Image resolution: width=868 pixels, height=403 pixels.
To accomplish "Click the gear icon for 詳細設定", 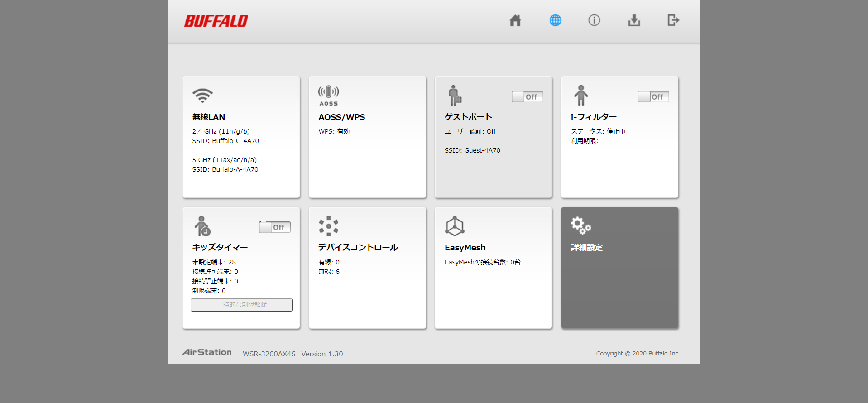I will (x=580, y=225).
